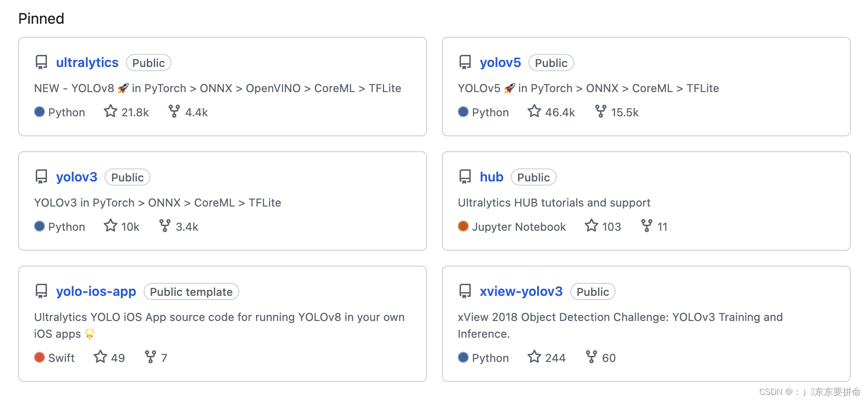Click the Pinned section heading

(x=41, y=19)
